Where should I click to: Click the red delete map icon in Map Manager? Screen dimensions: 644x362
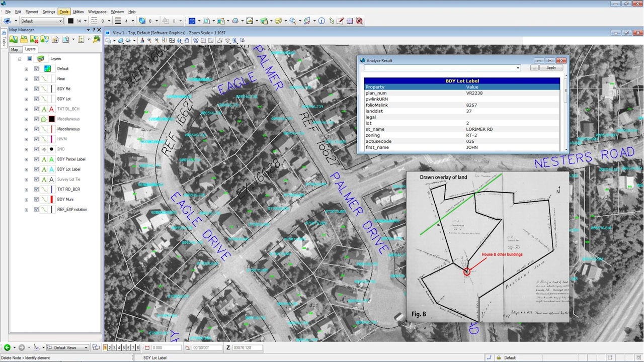pos(34,39)
